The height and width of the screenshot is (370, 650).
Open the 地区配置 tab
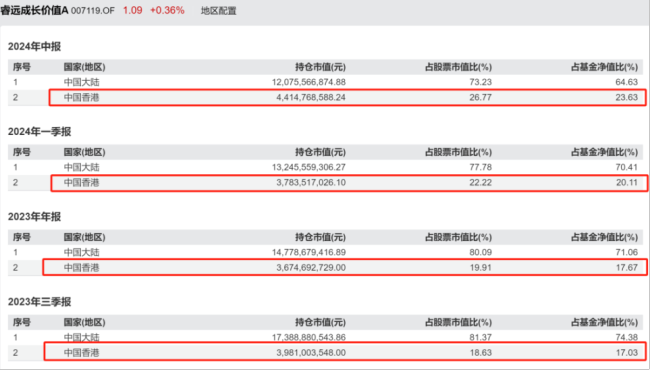pos(218,11)
